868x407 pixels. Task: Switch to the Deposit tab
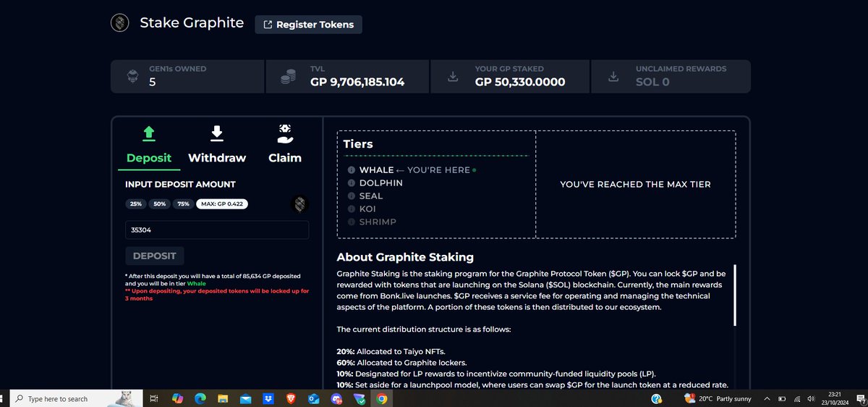click(149, 158)
